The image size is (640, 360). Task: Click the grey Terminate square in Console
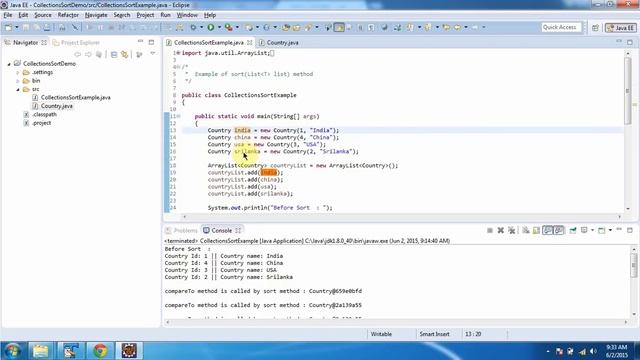pos(490,230)
